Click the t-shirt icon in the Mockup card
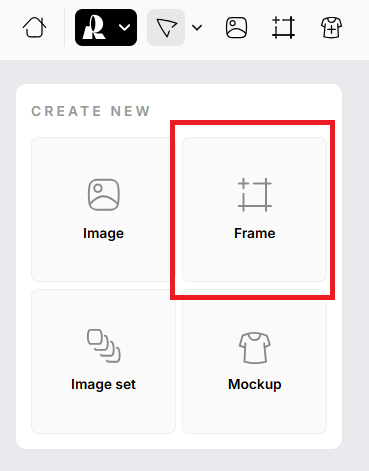Viewport: 369px width, 471px height. (x=255, y=347)
